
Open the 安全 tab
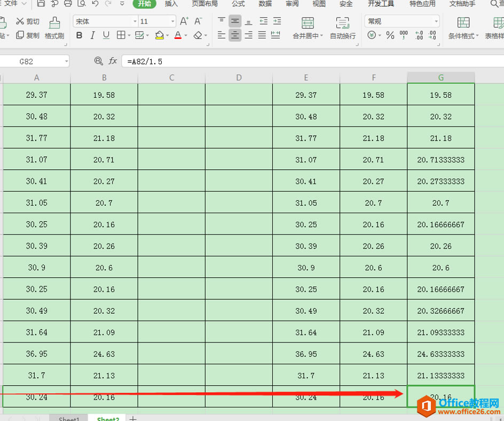(x=346, y=4)
